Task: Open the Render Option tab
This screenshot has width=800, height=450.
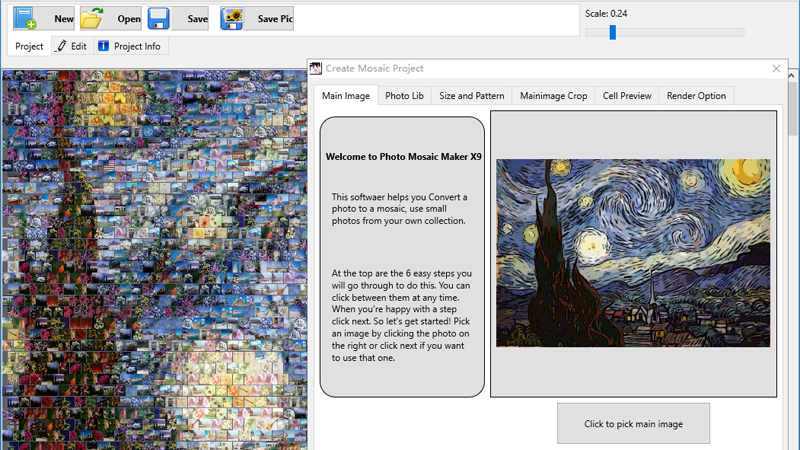Action: (x=696, y=96)
